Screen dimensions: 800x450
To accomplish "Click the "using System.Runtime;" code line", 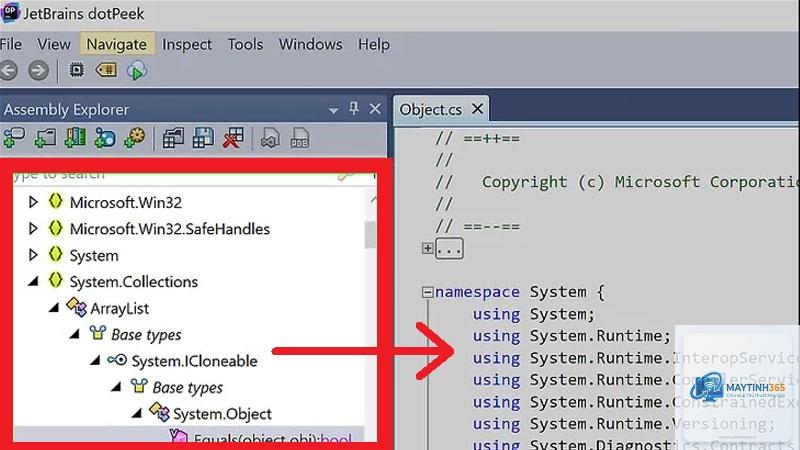I will tap(571, 336).
